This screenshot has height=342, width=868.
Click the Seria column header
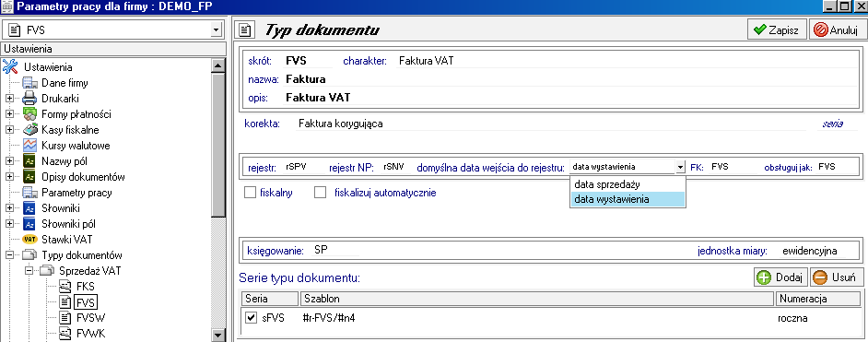point(271,299)
